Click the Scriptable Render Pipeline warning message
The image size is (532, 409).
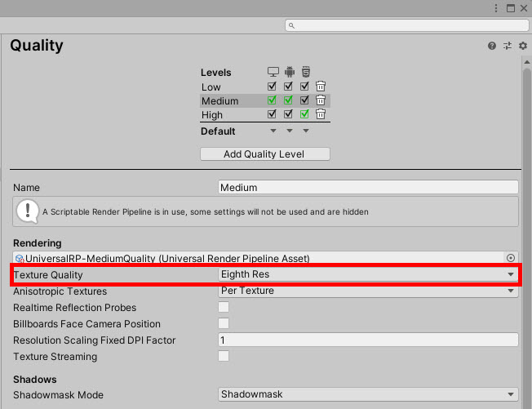point(206,211)
